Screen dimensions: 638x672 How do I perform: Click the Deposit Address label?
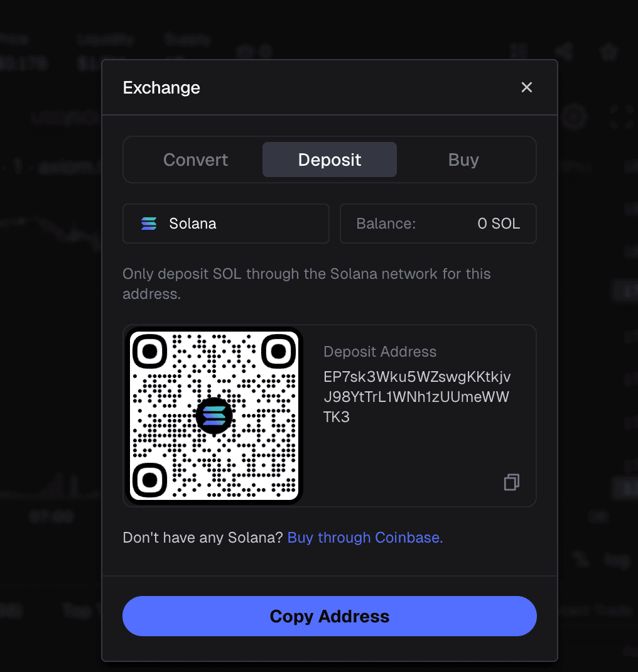tap(380, 352)
